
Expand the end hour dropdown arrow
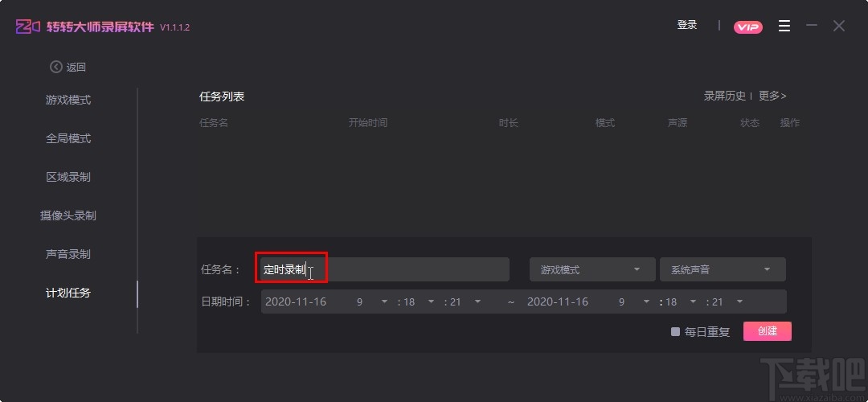[x=646, y=301]
